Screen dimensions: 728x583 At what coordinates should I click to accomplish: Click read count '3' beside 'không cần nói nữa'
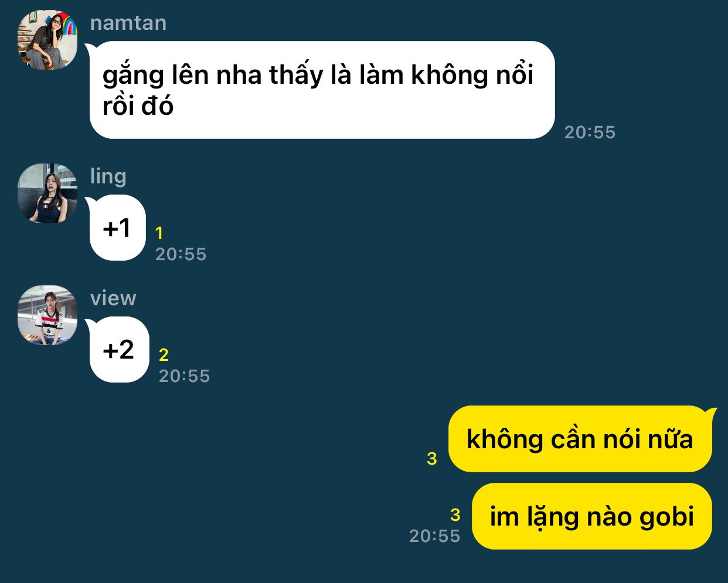[432, 459]
